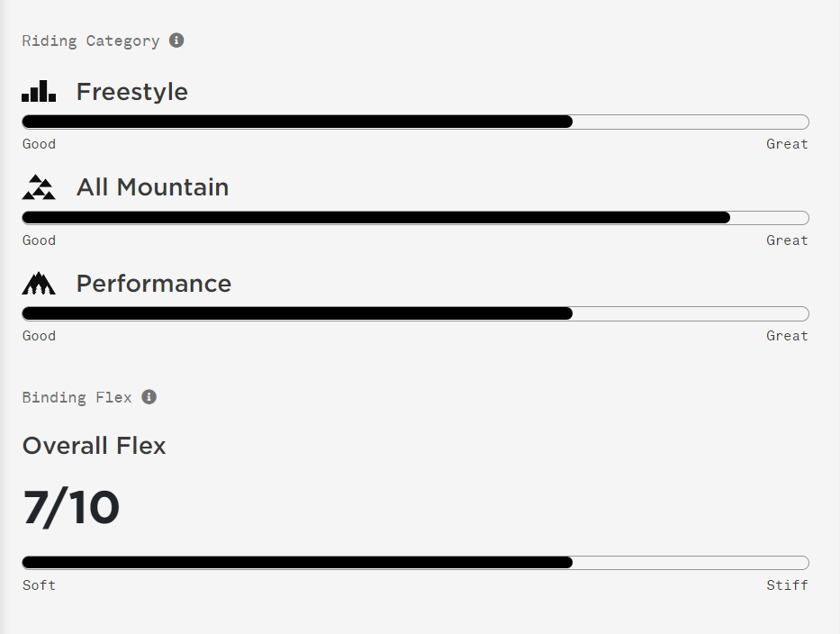Click the Performance rating bar
The height and width of the screenshot is (634, 840).
click(x=415, y=313)
